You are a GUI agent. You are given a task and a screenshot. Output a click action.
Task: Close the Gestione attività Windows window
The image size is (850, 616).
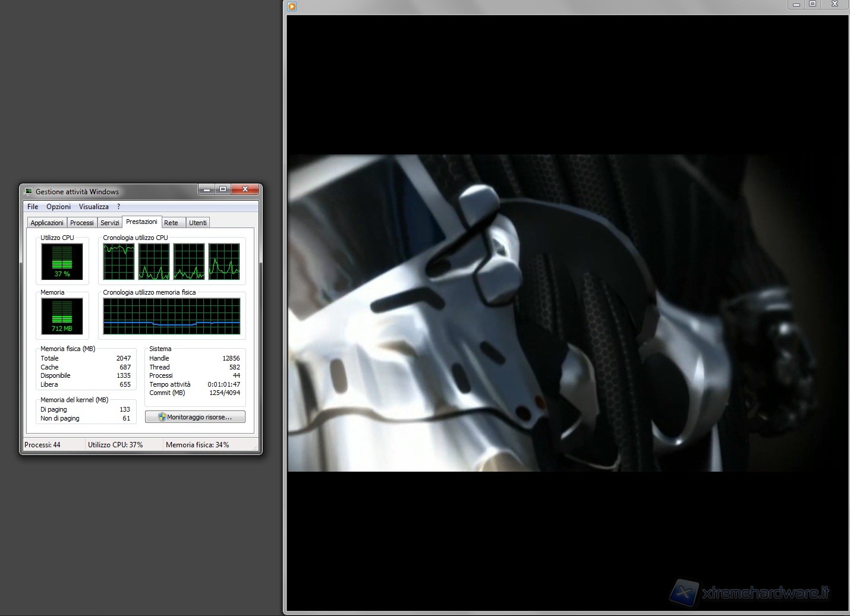(245, 189)
